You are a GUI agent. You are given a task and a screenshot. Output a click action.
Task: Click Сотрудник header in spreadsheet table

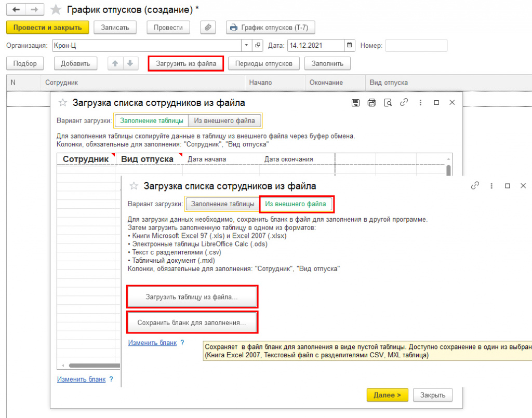click(86, 159)
